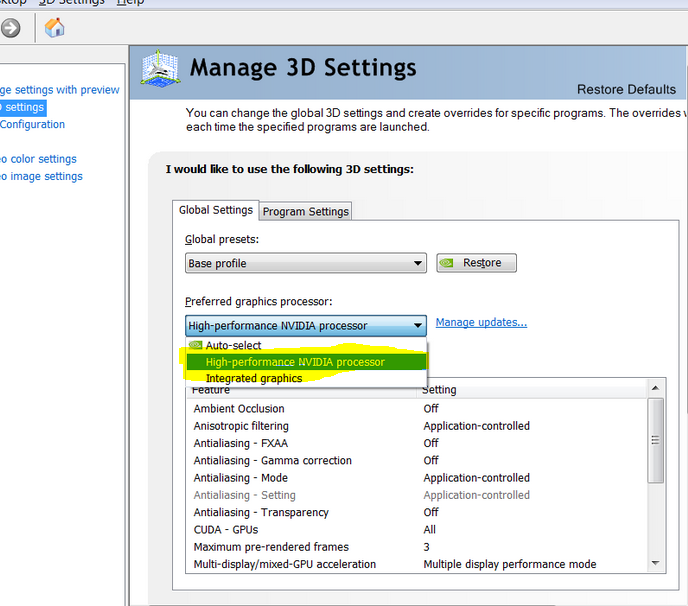This screenshot has height=606, width=688.
Task: Click the settings list scrollbar thumb
Action: pyautogui.click(x=656, y=440)
